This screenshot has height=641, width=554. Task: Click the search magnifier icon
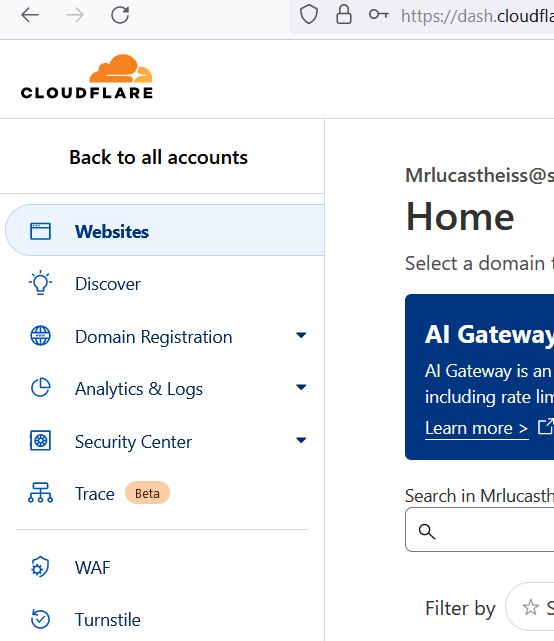427,531
